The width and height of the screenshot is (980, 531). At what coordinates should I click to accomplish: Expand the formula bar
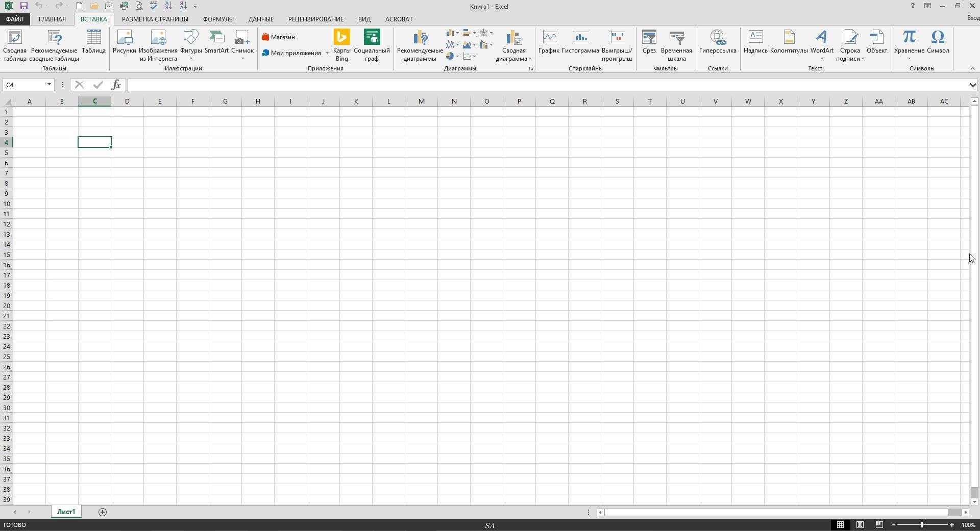(973, 85)
